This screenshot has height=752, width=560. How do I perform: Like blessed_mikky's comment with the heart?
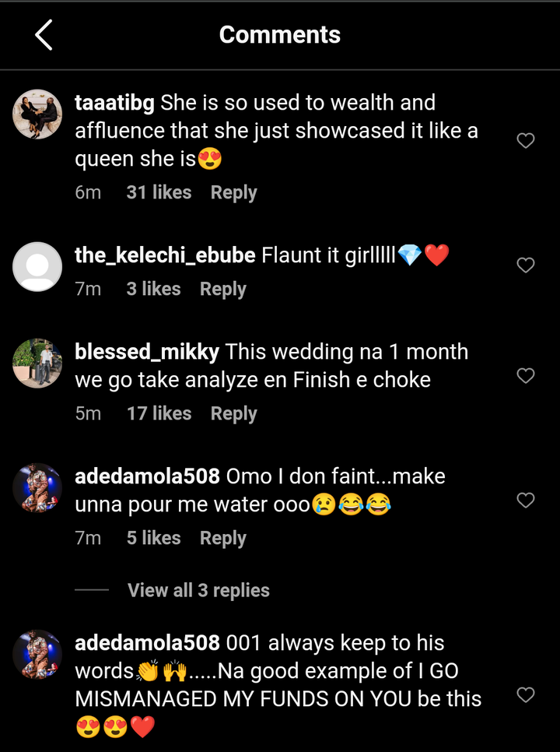(526, 376)
